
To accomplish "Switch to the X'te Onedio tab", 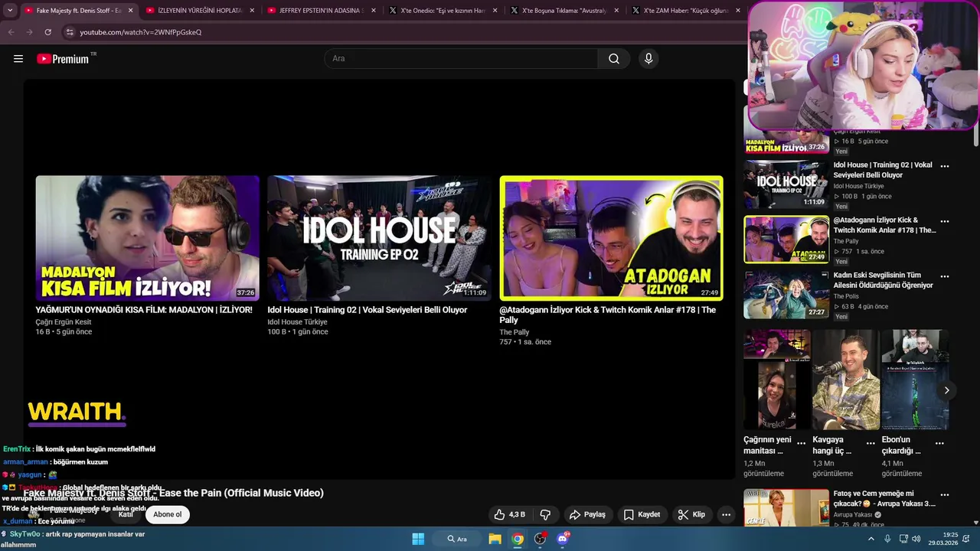I will tap(443, 11).
